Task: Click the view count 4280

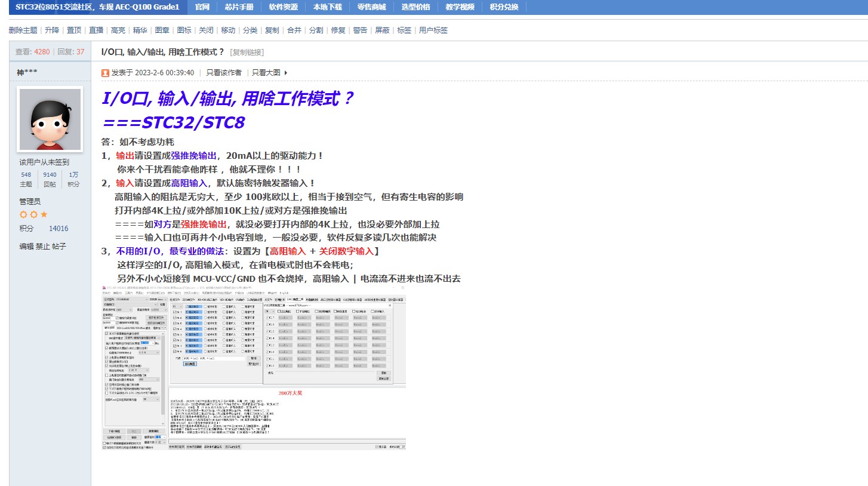Action: 42,52
